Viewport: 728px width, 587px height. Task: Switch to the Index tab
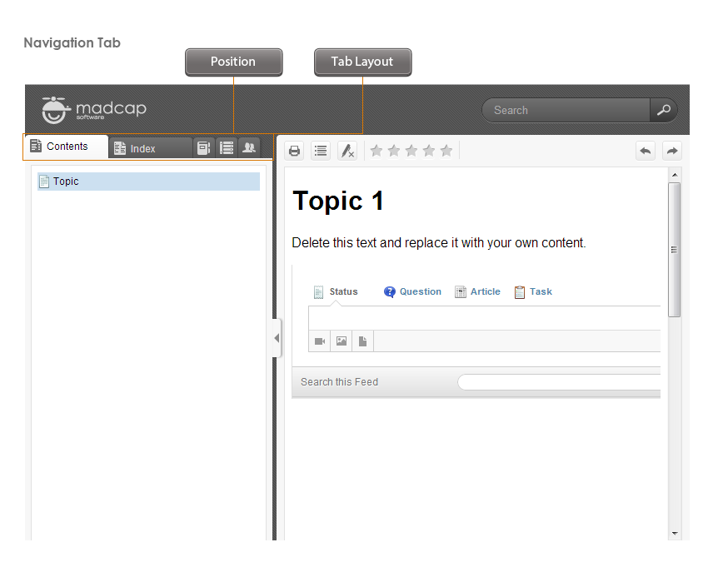click(x=151, y=148)
